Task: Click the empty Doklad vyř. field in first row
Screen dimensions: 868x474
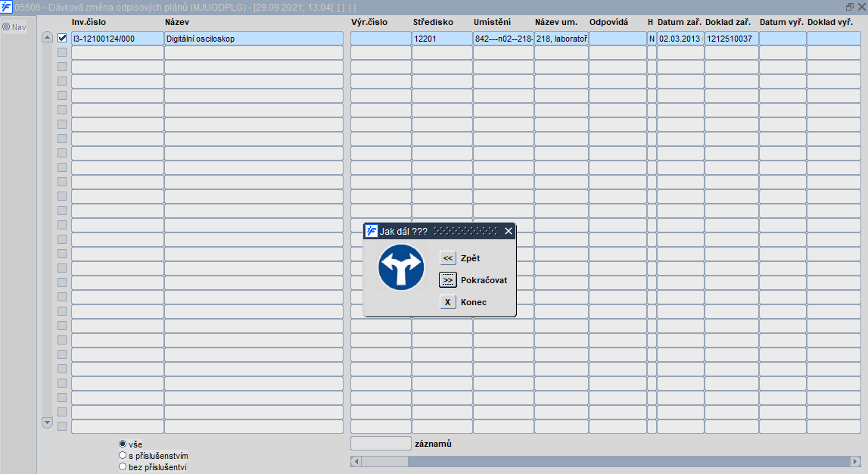Action: point(833,38)
